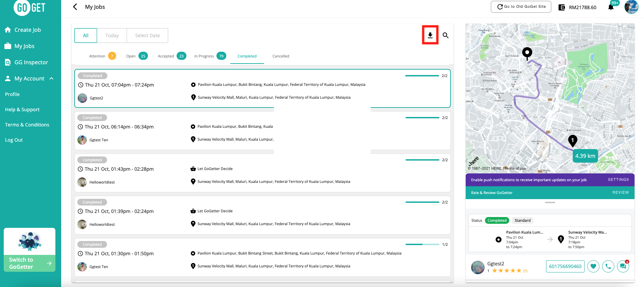Switch to the Attention tab
Image resolution: width=644 pixels, height=287 pixels.
(102, 56)
